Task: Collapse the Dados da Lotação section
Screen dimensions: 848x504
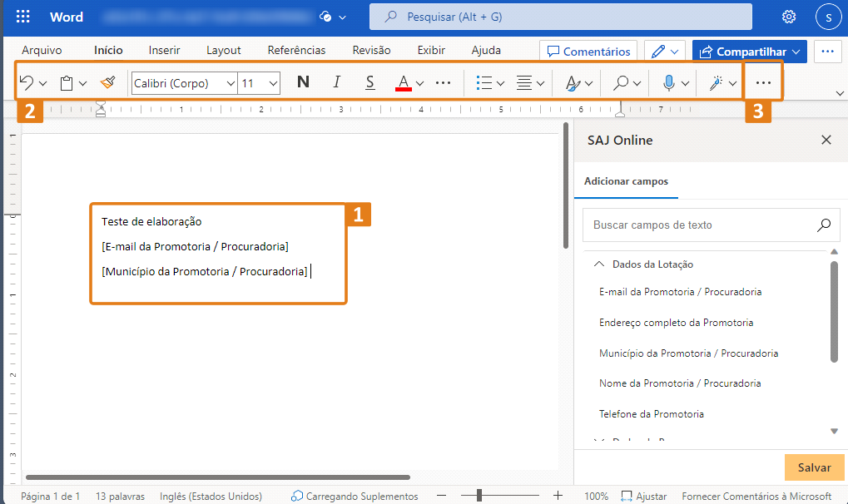Action: click(598, 264)
